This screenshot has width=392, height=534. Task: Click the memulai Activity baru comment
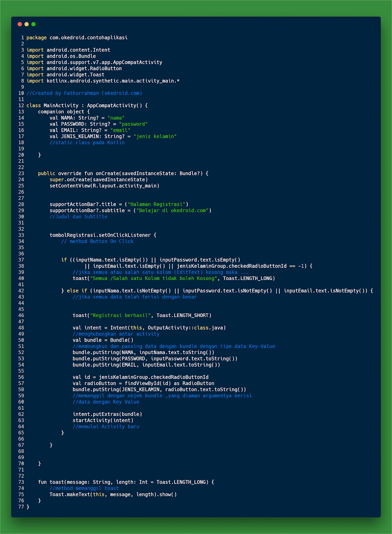[106, 427]
